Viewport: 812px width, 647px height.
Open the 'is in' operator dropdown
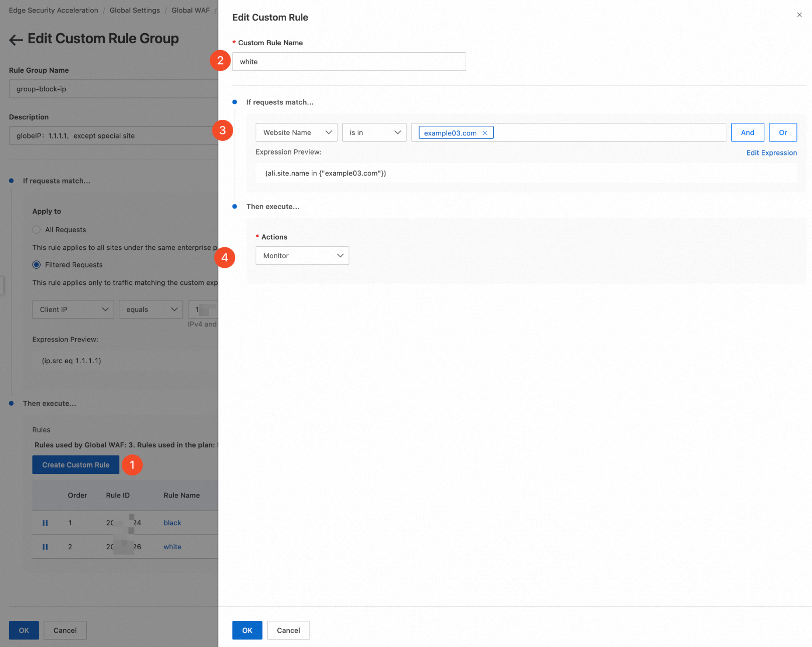[x=374, y=132]
